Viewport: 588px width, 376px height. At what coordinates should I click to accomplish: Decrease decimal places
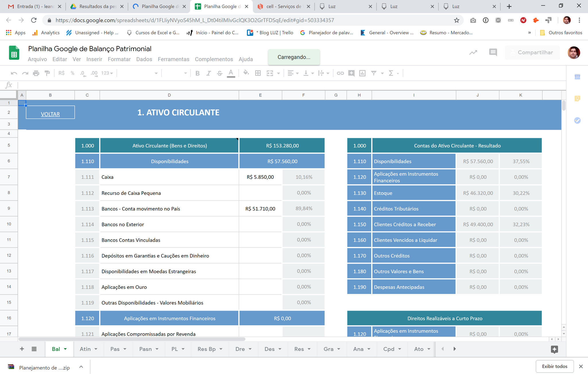(83, 73)
